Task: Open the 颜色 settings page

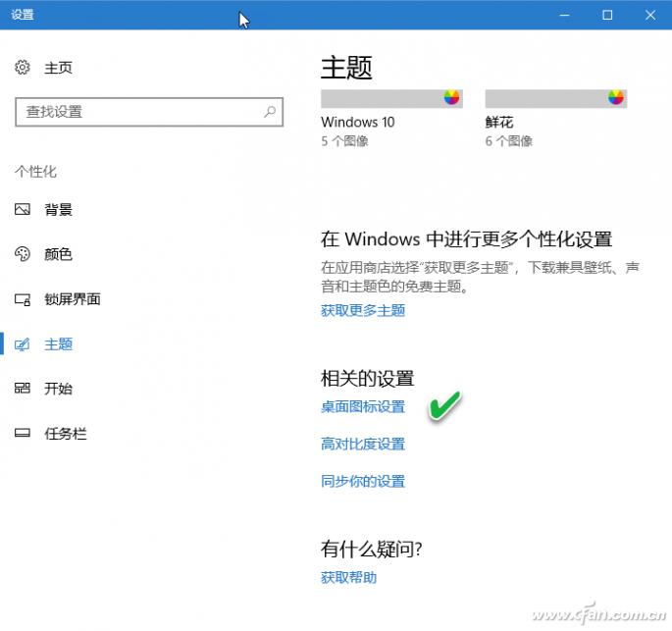Action: point(58,254)
